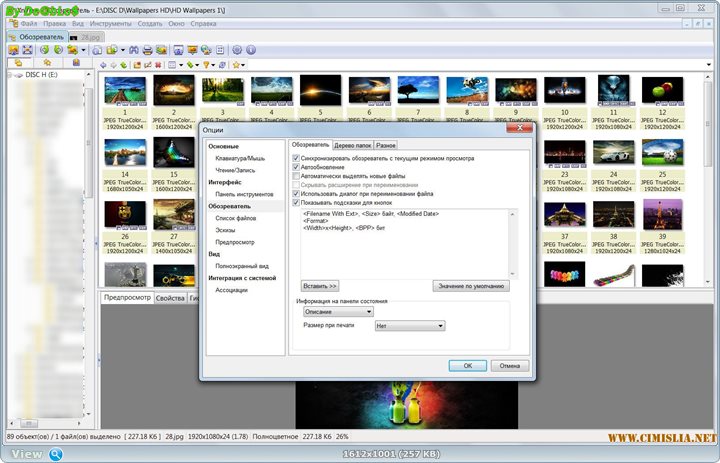720x463 pixels.
Task: Click the magnifier icon next to View
Action: [x=56, y=454]
